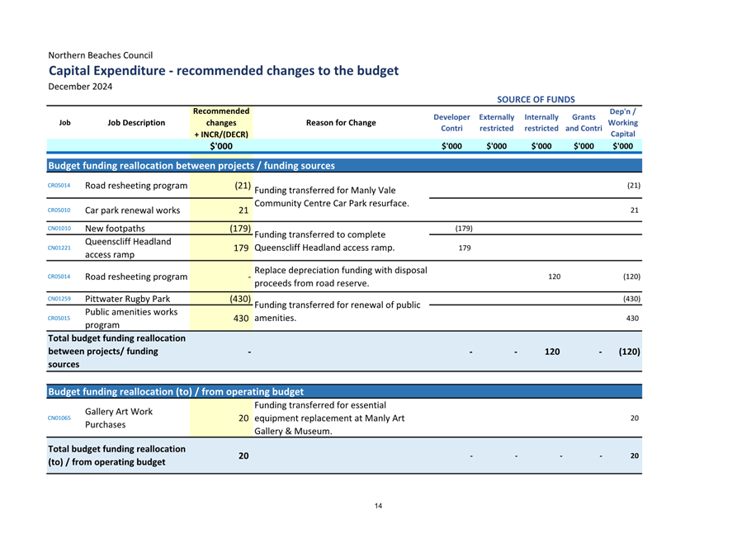Open job code CN01010 link
This screenshot has height=534, width=756.
[x=59, y=229]
